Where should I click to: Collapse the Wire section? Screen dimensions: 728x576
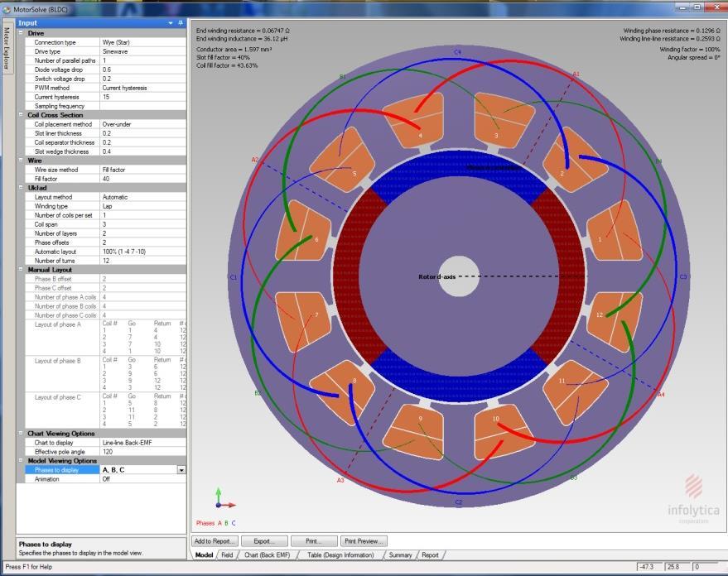click(x=21, y=161)
